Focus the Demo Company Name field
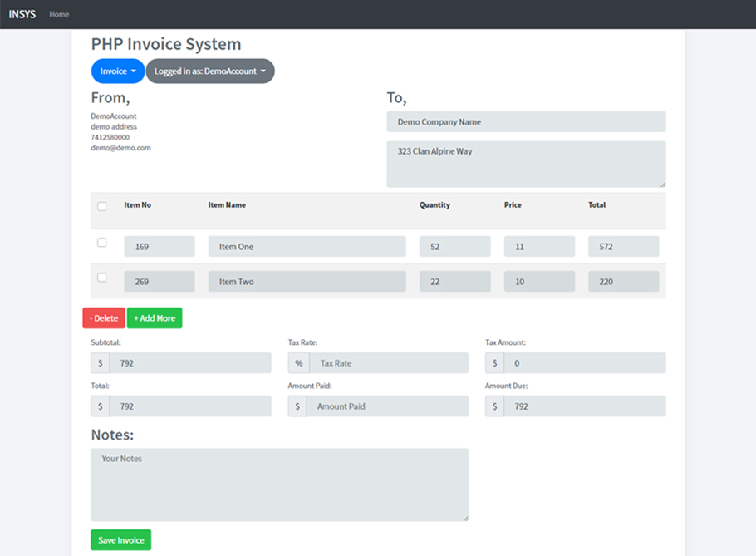Image resolution: width=756 pixels, height=556 pixels. point(526,121)
